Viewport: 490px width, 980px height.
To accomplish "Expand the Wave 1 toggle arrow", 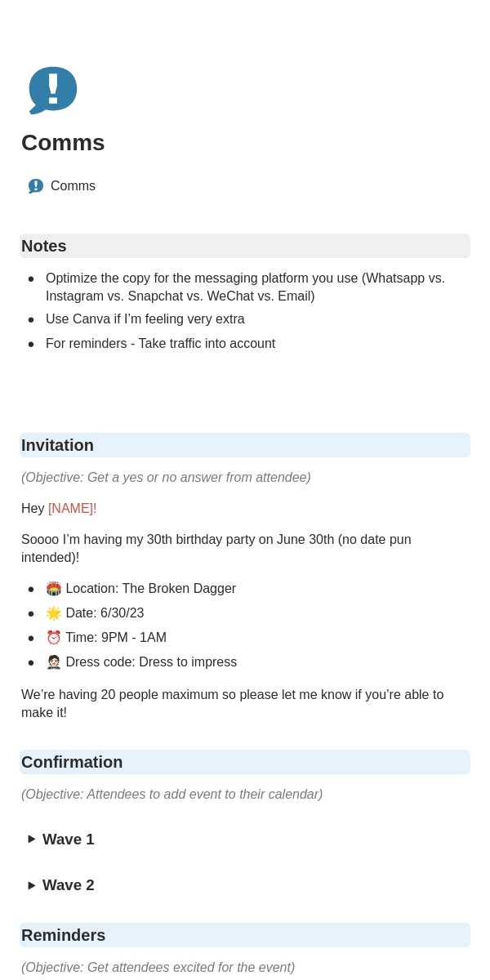I will pos(32,839).
